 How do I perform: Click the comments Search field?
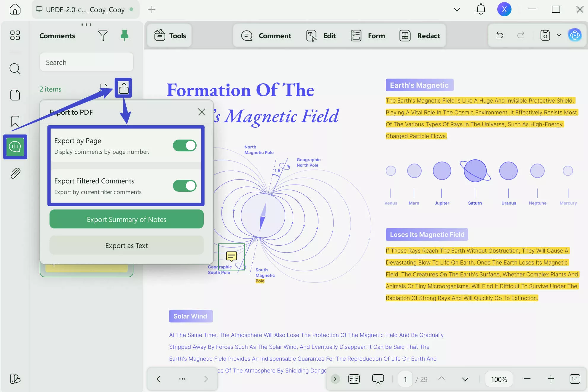point(86,62)
